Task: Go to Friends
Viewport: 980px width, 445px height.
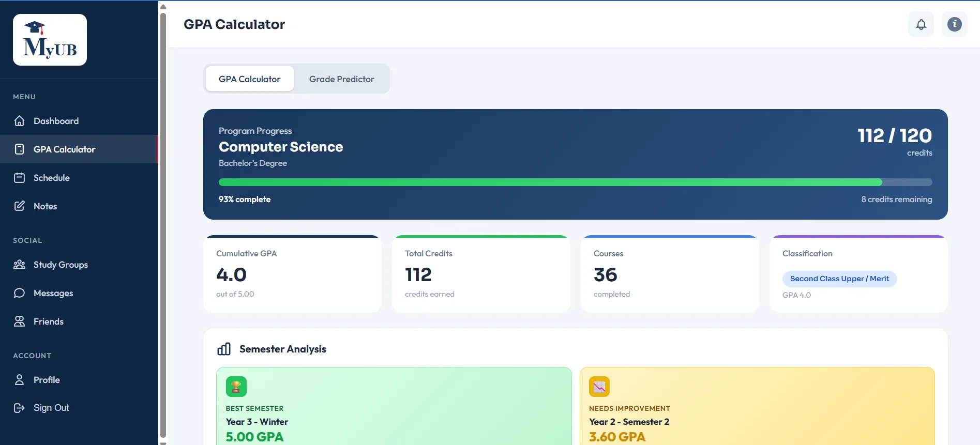Action: [x=79, y=321]
